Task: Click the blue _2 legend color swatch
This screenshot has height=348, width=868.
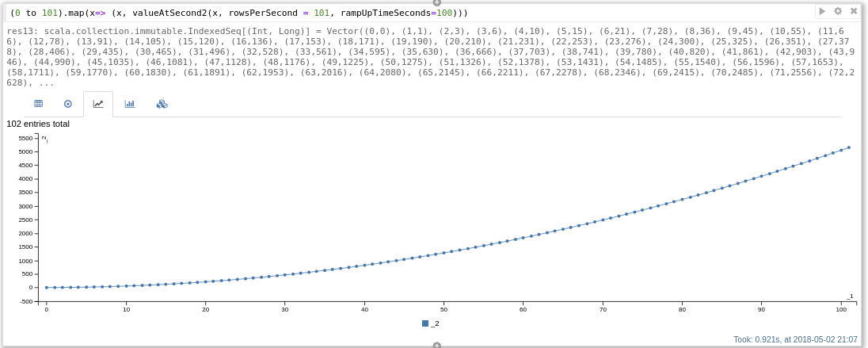Action: tap(425, 323)
